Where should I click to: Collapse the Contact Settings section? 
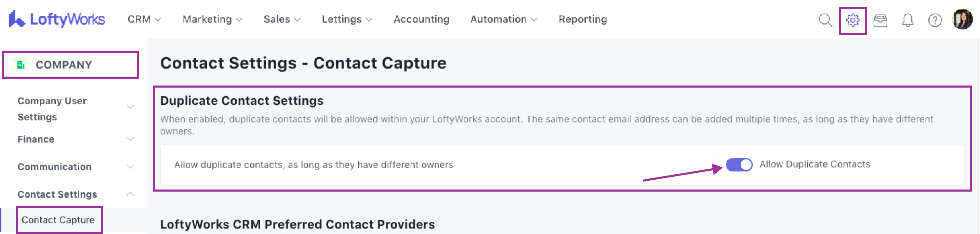(130, 194)
